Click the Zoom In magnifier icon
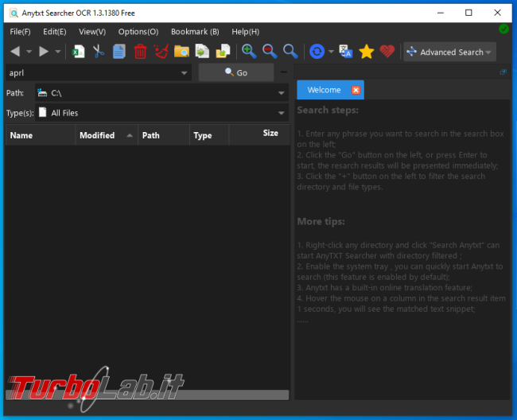This screenshot has height=420, width=517. click(x=249, y=52)
